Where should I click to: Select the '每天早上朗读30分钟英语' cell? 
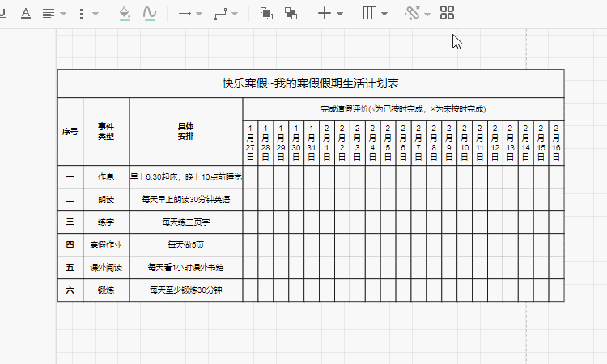click(x=186, y=200)
